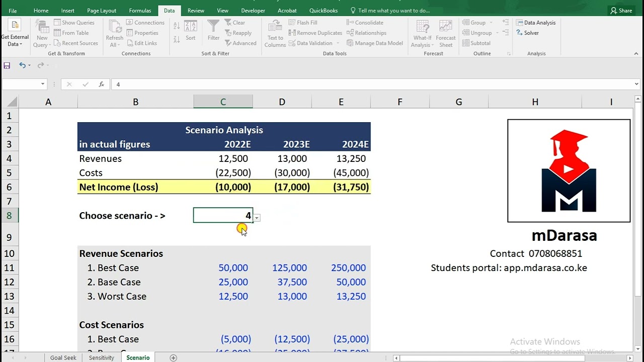Screen dimensions: 644x362
Task: Select column C header
Action: tap(223, 102)
